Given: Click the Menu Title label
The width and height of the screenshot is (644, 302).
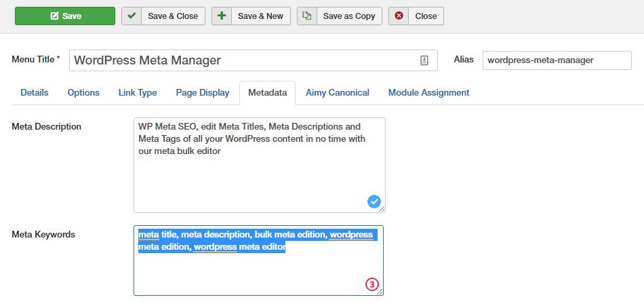Looking at the screenshot, I should click(x=36, y=59).
